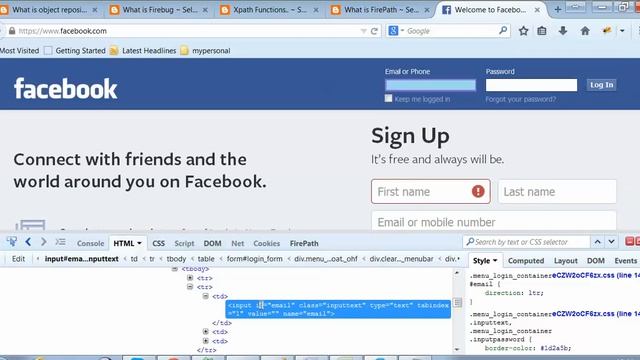The image size is (640, 360).
Task: Select the highlighted input#email HTML node
Action: click(338, 309)
